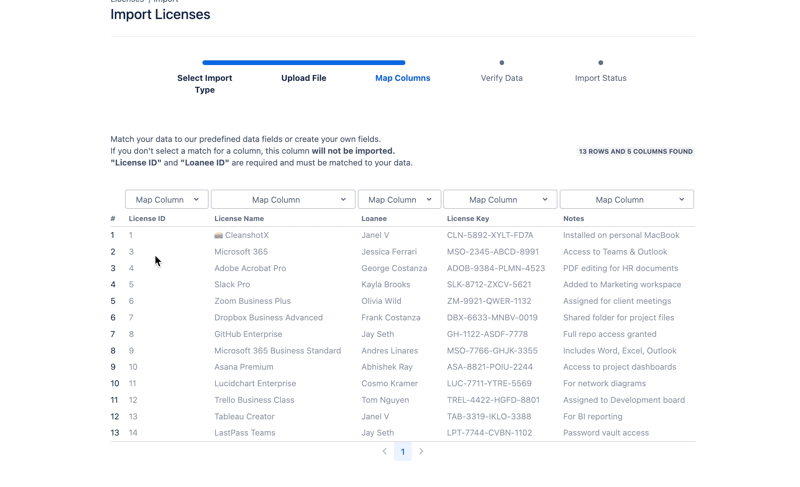The height and width of the screenshot is (487, 800).
Task: Go to Upload File step
Action: (304, 78)
